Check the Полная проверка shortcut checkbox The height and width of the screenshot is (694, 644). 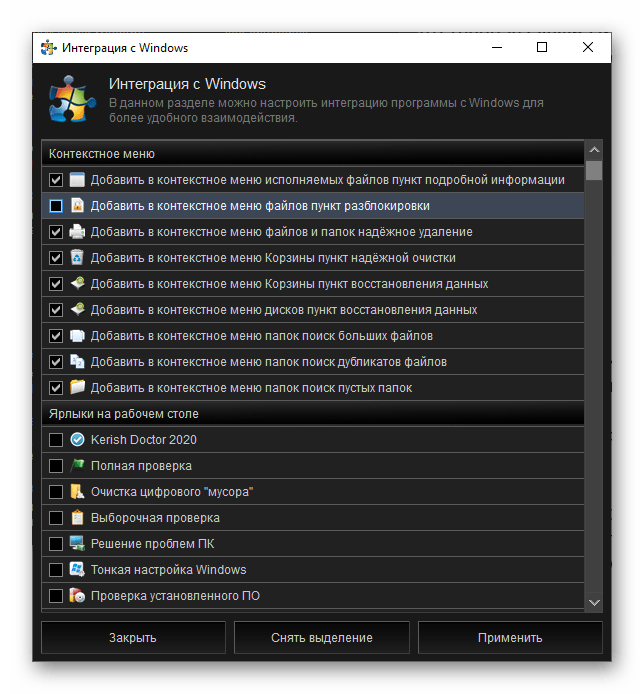pos(56,466)
